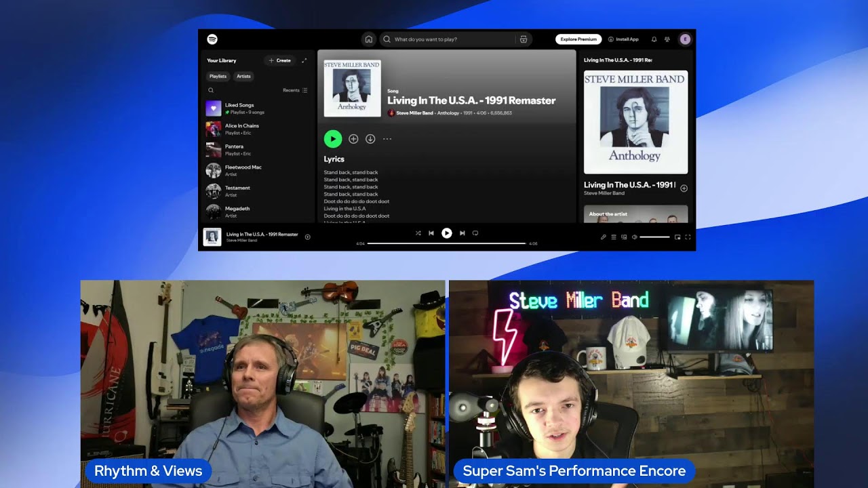Open the Anthology album link
Screen dimensions: 868x488
[x=448, y=113]
